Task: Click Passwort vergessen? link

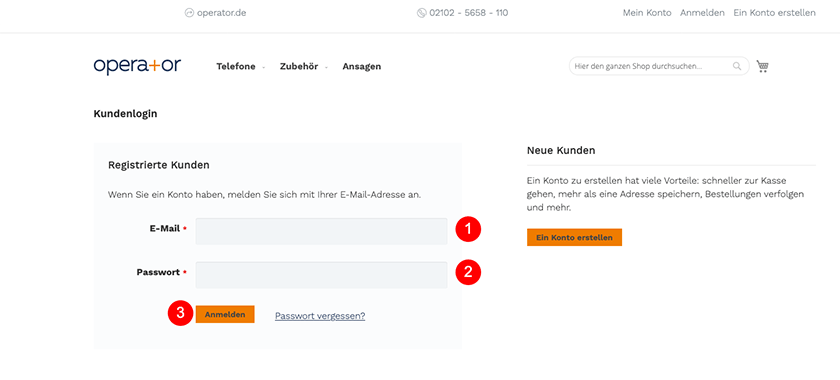Action: (x=320, y=316)
